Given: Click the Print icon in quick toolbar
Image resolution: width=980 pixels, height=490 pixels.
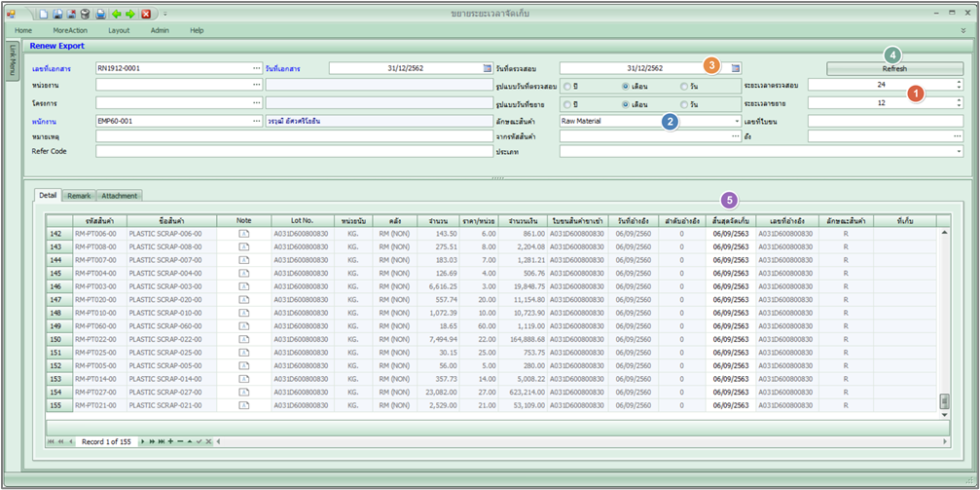Looking at the screenshot, I should [x=100, y=15].
